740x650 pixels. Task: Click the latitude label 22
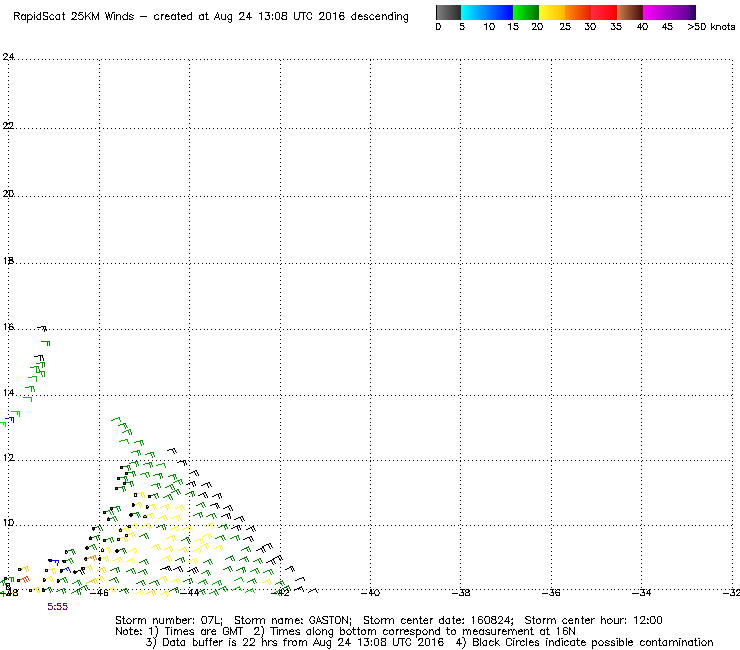8,126
